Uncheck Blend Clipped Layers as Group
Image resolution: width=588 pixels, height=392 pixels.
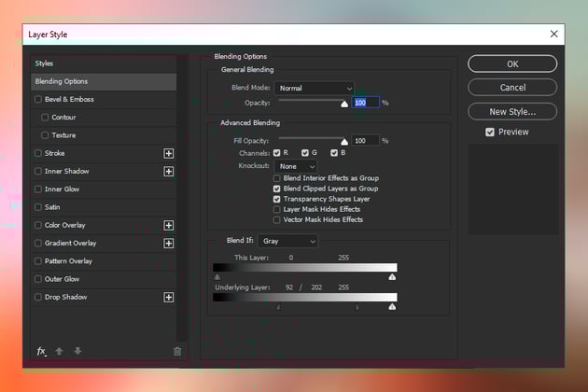click(x=277, y=189)
